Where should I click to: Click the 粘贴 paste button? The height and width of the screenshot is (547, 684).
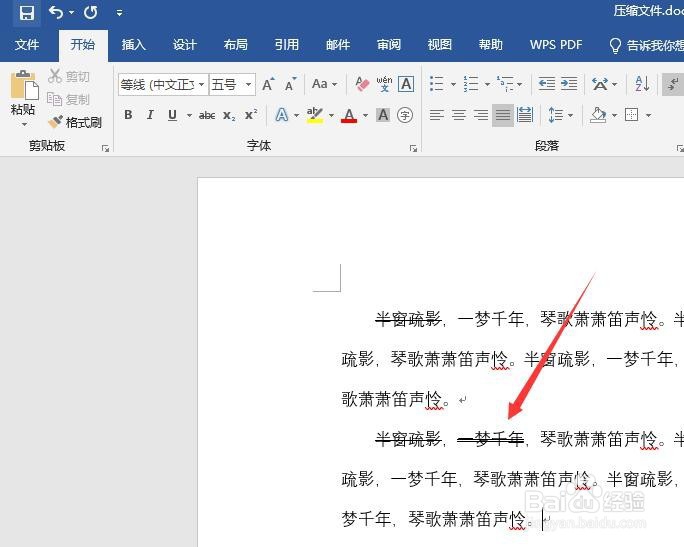(23, 92)
